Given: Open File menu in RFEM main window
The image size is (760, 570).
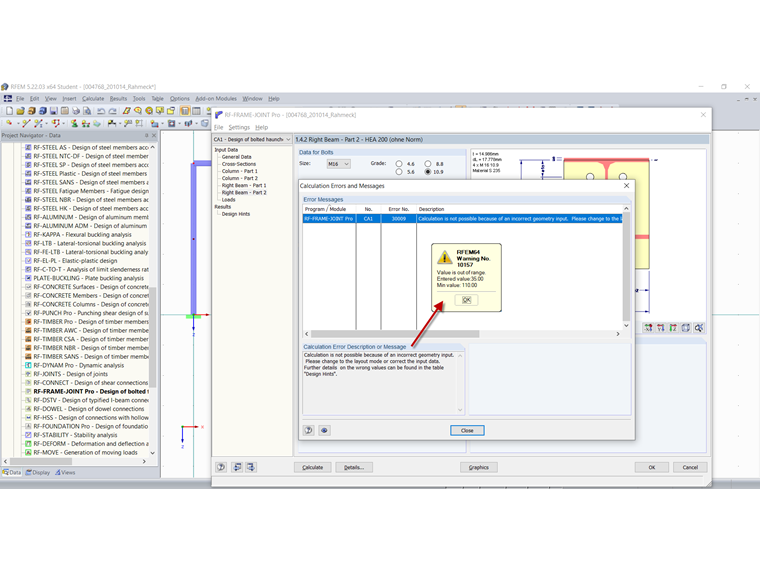Looking at the screenshot, I should coord(20,98).
